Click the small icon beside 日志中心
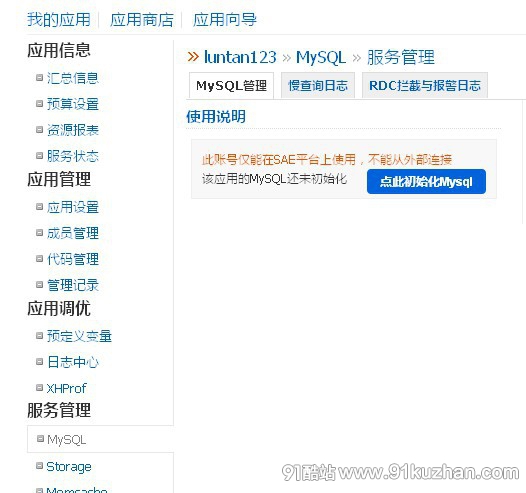The image size is (526, 493). pyautogui.click(x=40, y=361)
